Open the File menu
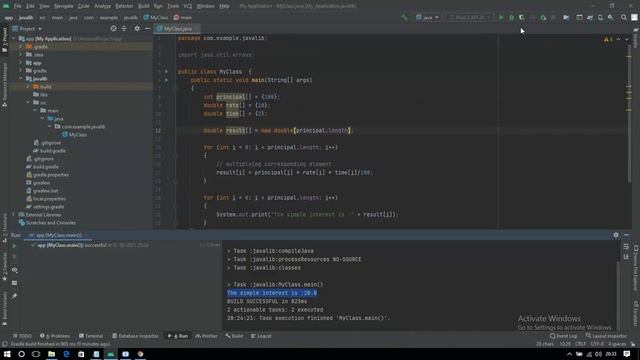 pos(18,6)
